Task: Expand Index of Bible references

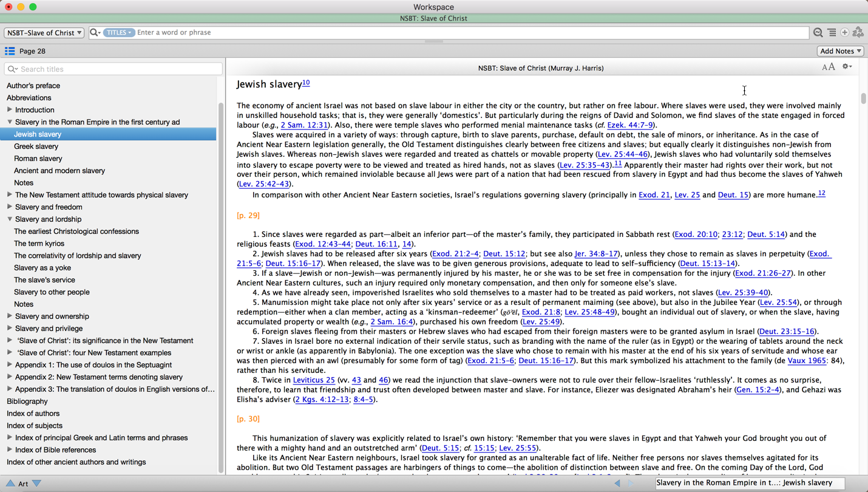Action: coord(9,450)
